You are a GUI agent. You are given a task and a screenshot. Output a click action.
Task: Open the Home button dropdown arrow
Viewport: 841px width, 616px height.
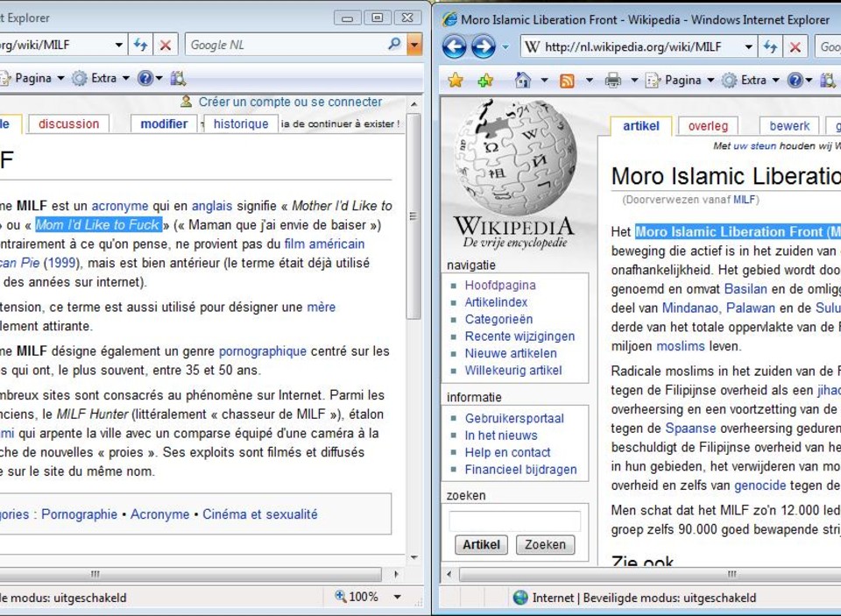544,81
